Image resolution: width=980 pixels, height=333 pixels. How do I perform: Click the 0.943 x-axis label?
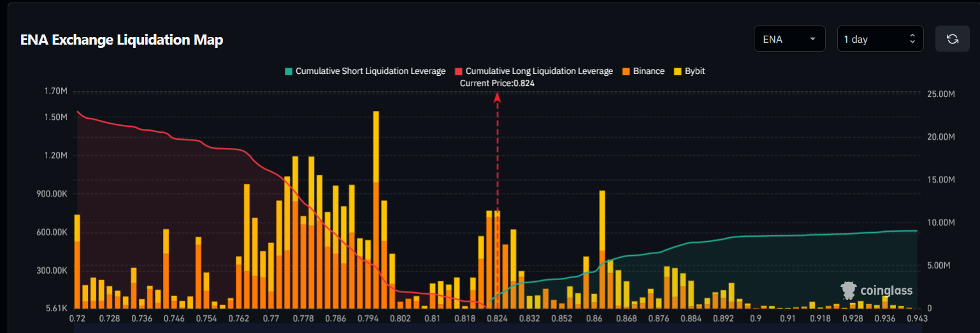pos(917,318)
